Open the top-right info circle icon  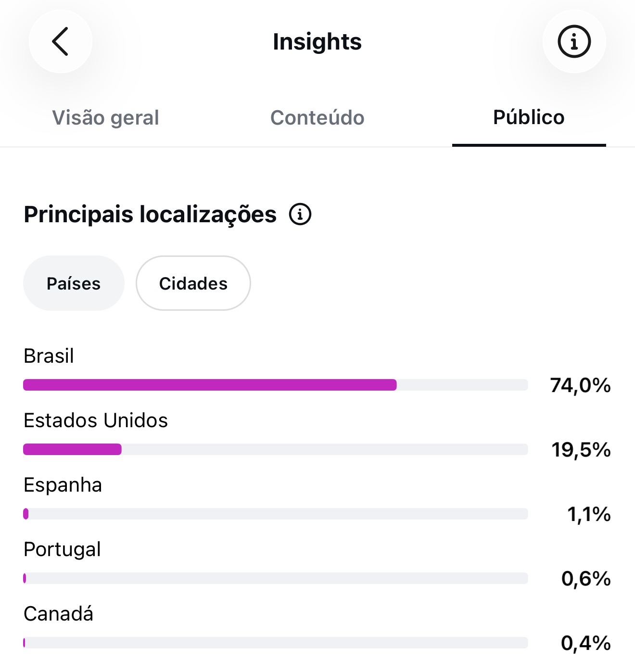click(x=574, y=41)
